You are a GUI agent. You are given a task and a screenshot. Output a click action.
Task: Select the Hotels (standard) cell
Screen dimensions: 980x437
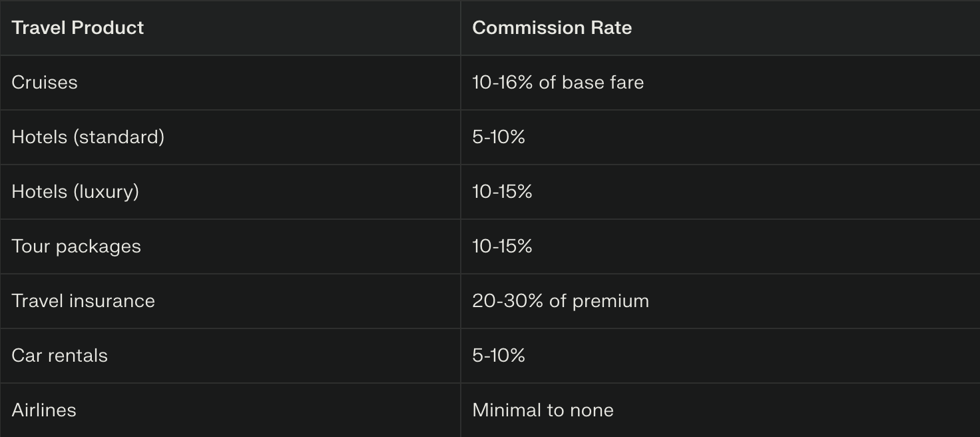click(88, 137)
